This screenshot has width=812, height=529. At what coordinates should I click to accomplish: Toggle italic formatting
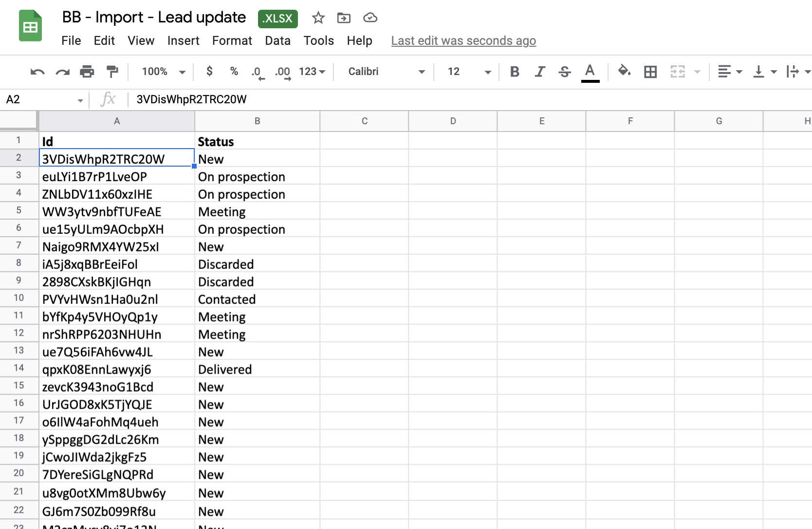point(539,72)
